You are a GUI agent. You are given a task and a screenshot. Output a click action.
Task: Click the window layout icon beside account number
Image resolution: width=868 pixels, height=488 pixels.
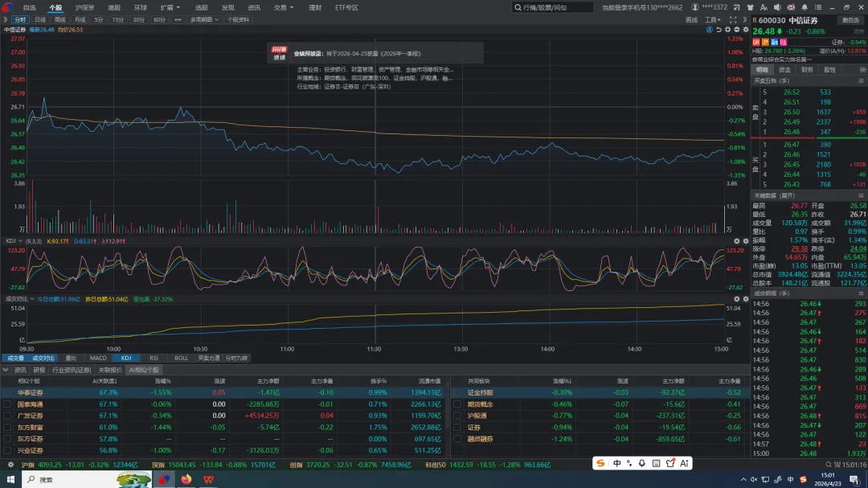[x=737, y=7]
